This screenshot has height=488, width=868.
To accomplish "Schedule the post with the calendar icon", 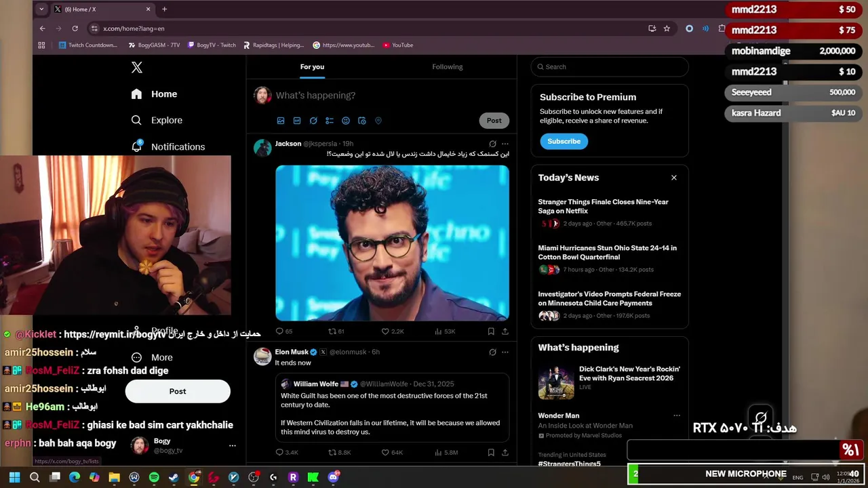I will tap(362, 121).
